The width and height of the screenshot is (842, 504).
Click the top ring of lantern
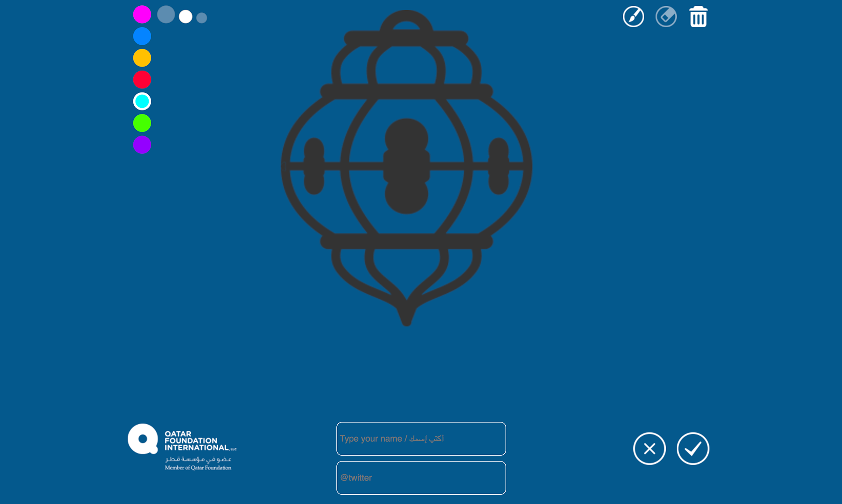coord(406,15)
